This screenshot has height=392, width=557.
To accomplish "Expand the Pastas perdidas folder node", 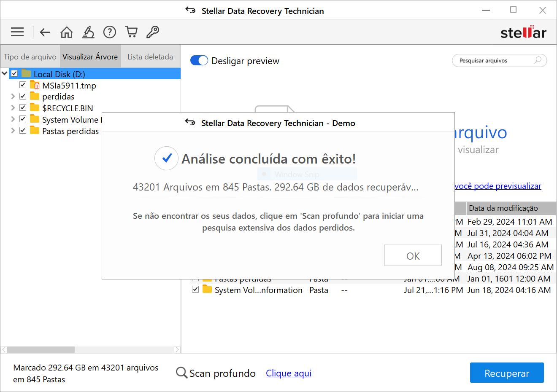I will pos(13,130).
